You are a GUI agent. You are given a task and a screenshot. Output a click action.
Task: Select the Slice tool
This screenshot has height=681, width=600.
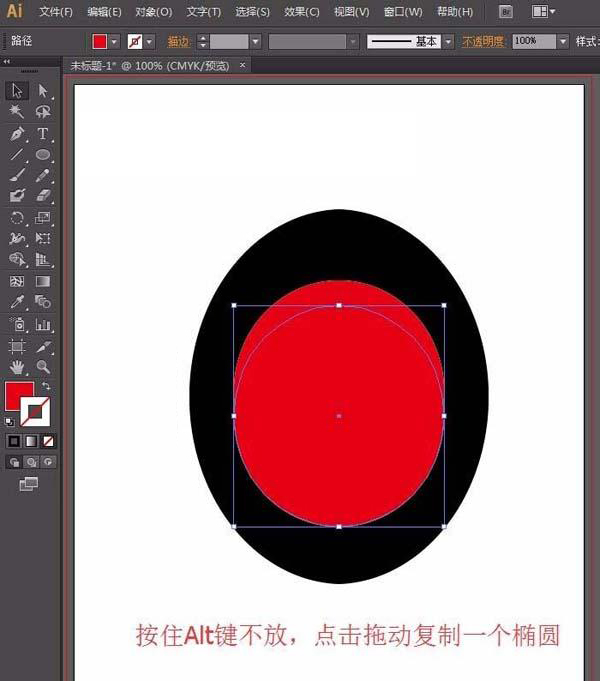(43, 346)
